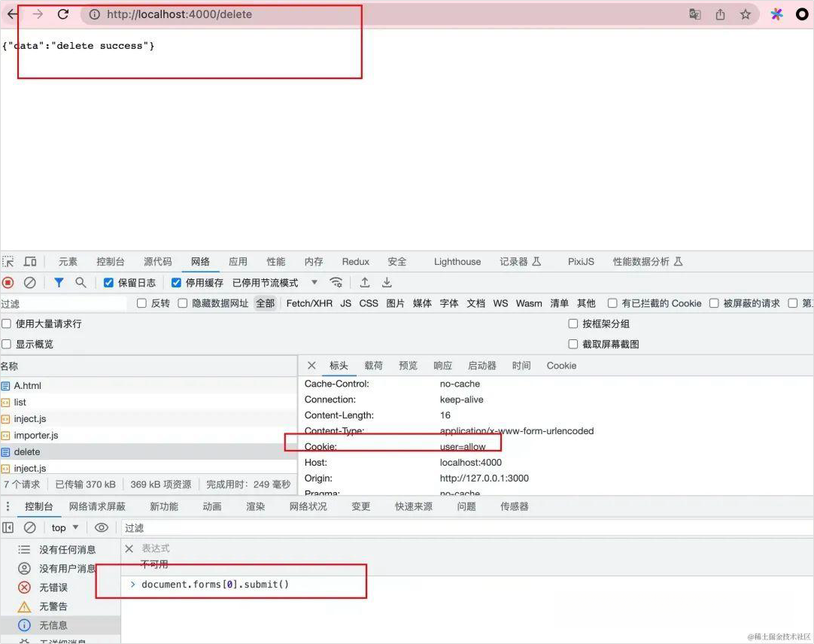This screenshot has width=814, height=644.
Task: Select the list request row
Action: tap(148, 402)
